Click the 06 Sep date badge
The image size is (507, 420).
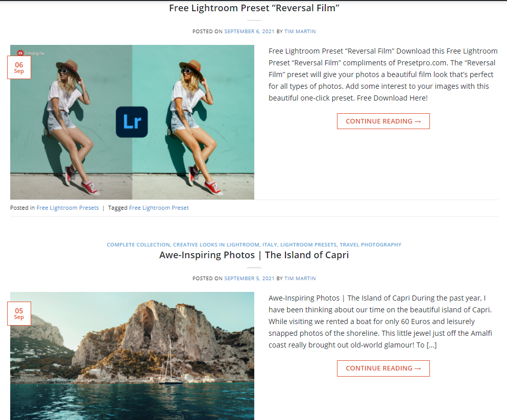tap(19, 67)
